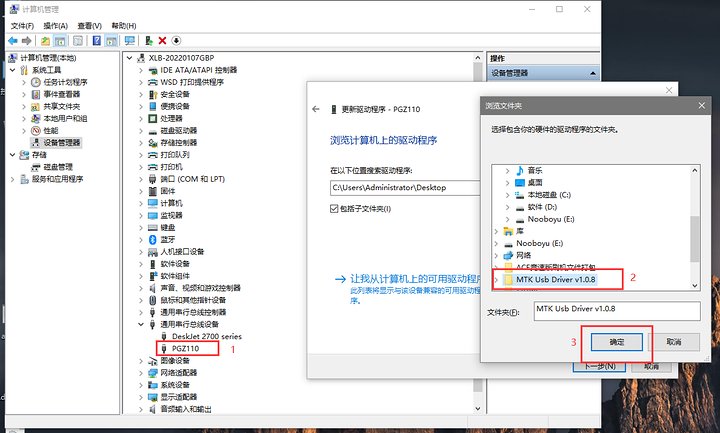Click the 键盘 keyboard device category

(x=168, y=228)
